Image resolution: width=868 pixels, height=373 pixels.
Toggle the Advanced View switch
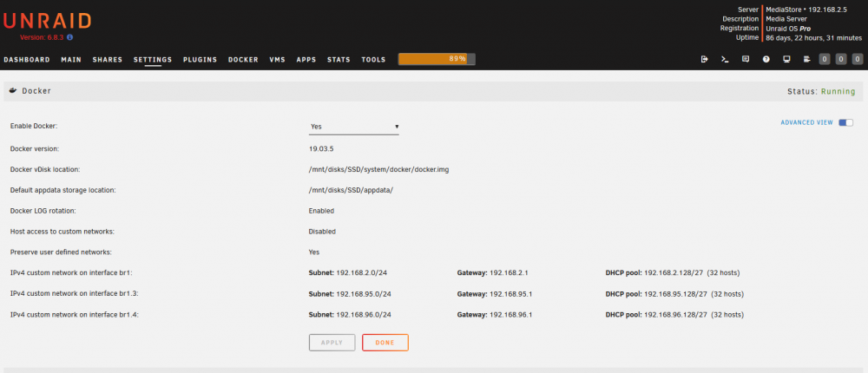(845, 122)
